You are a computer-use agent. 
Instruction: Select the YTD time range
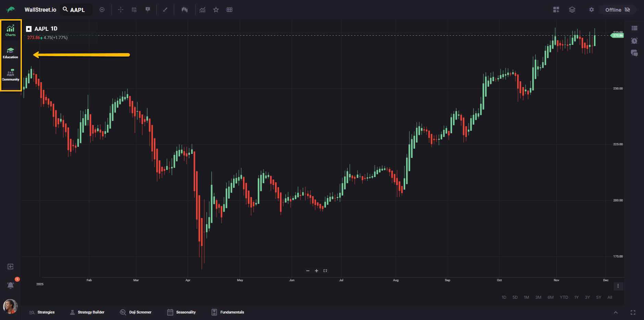tap(564, 297)
